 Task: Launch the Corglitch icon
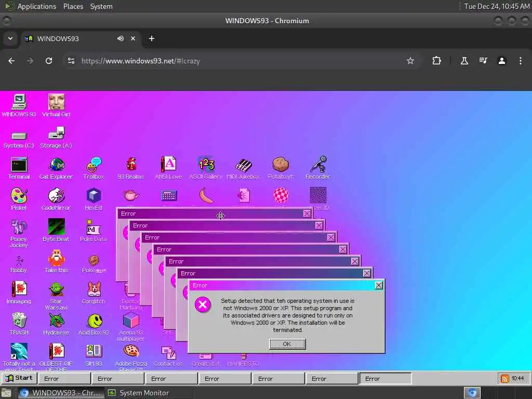click(94, 292)
